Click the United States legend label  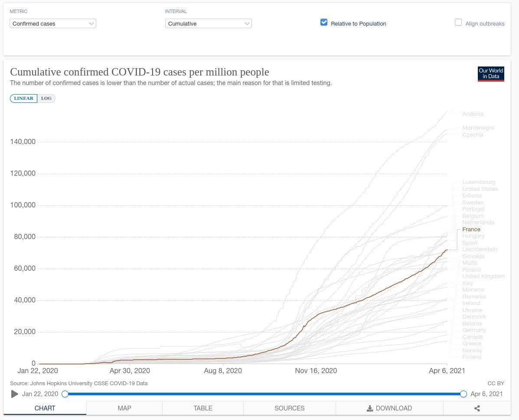[480, 189]
